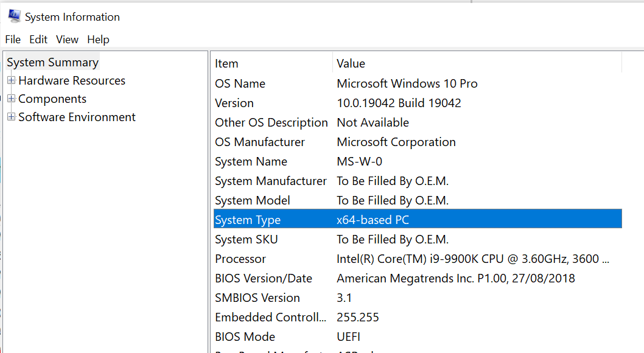The height and width of the screenshot is (353, 644).
Task: Click the System SKU O.E.M. value
Action: click(393, 239)
